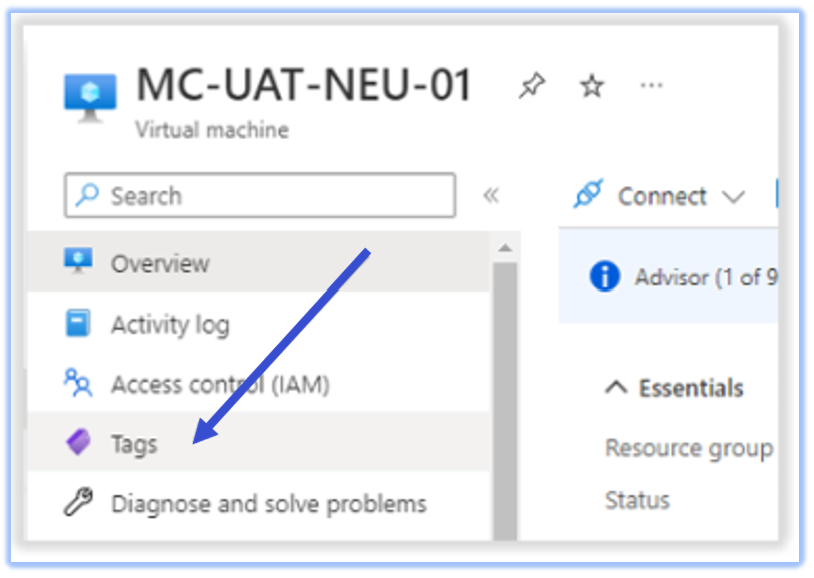Pin MC-UAT-NEU-01 to the dashboard

click(x=532, y=87)
